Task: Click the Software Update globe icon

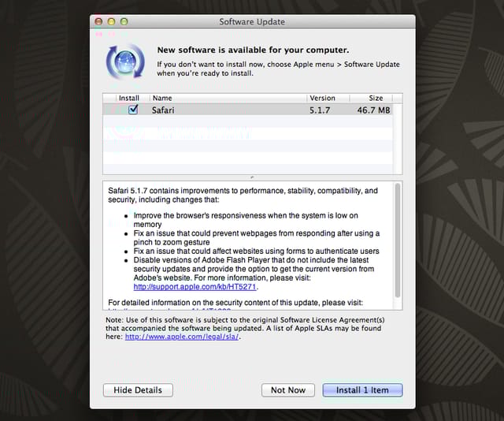Action: (x=125, y=61)
